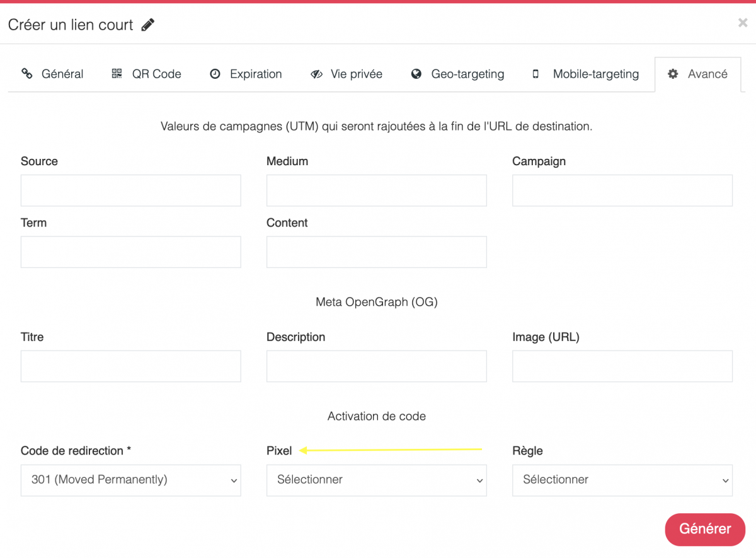Focus the Campaign input field
The image size is (756, 558).
622,190
